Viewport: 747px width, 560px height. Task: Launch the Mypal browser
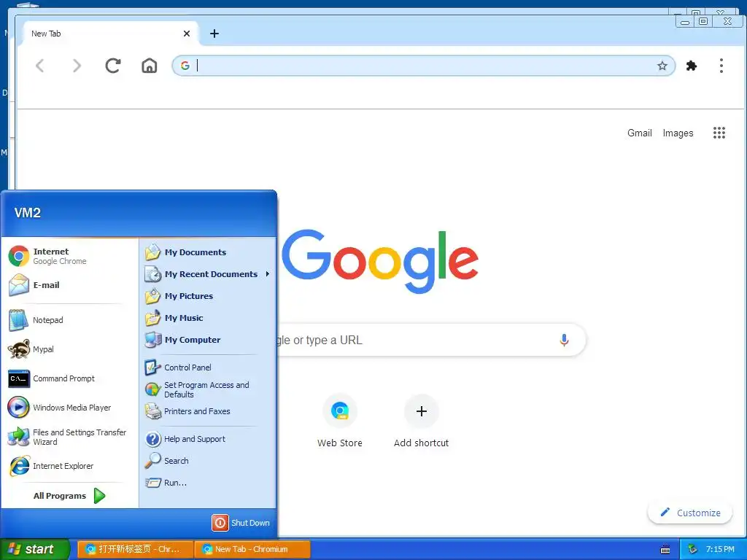(69, 349)
